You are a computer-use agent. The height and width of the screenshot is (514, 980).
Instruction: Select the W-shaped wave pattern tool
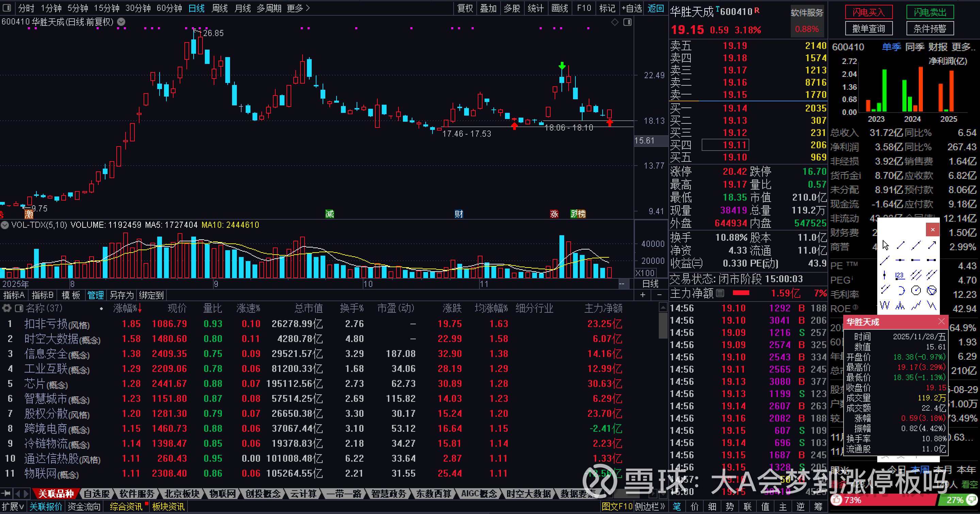(884, 305)
